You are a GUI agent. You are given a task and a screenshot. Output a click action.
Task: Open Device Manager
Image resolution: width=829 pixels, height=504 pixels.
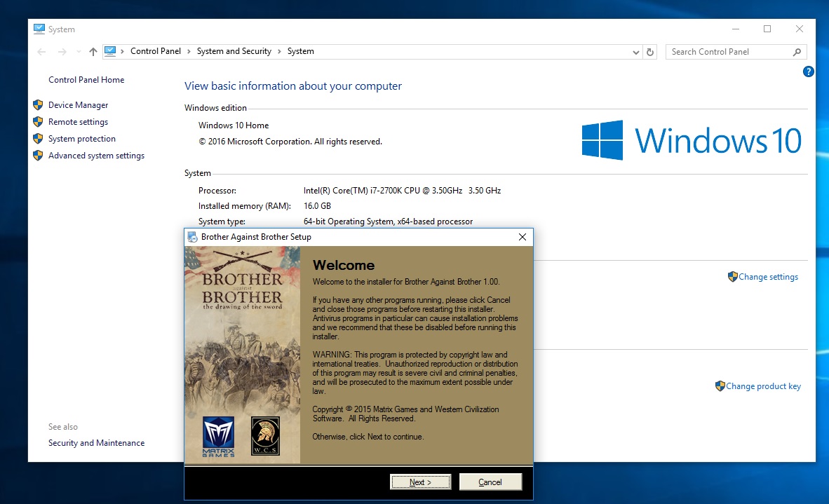[79, 105]
